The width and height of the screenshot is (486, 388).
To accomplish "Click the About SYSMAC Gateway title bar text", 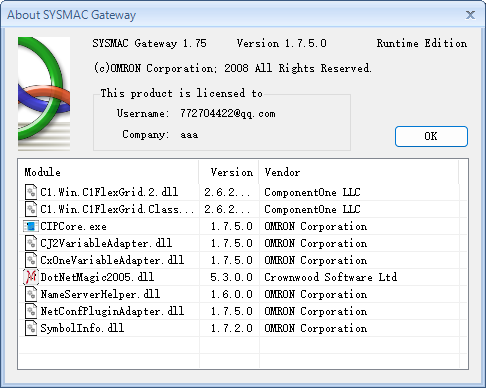I will (72, 15).
